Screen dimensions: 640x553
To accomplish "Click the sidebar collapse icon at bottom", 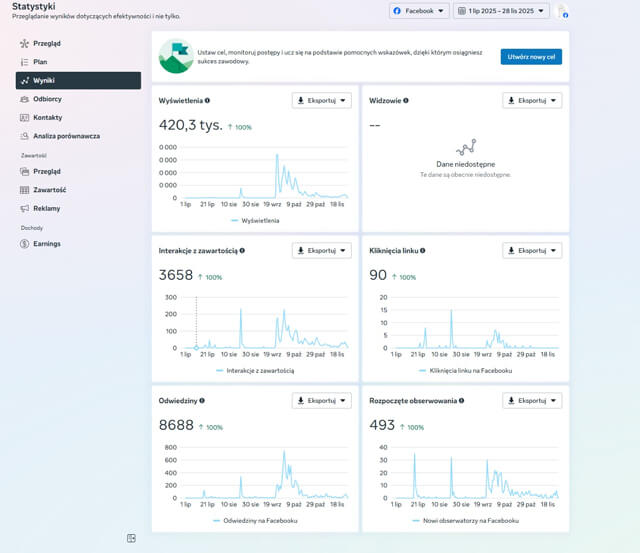I will point(131,538).
